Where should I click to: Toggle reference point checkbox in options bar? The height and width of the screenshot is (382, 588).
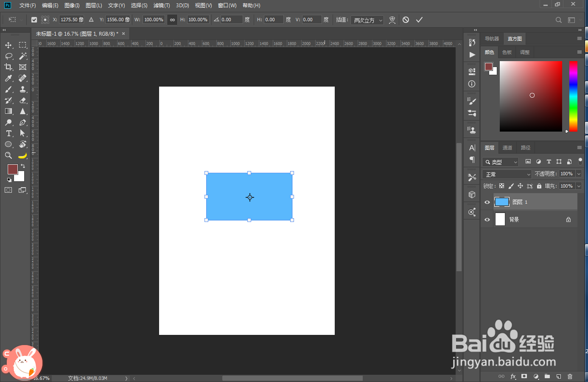34,20
